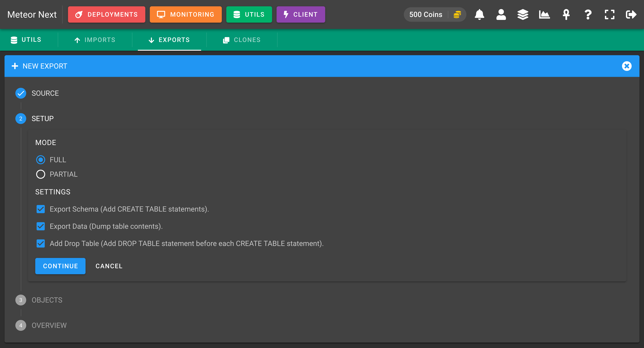
Task: Click the pin icon in top bar
Action: point(566,14)
